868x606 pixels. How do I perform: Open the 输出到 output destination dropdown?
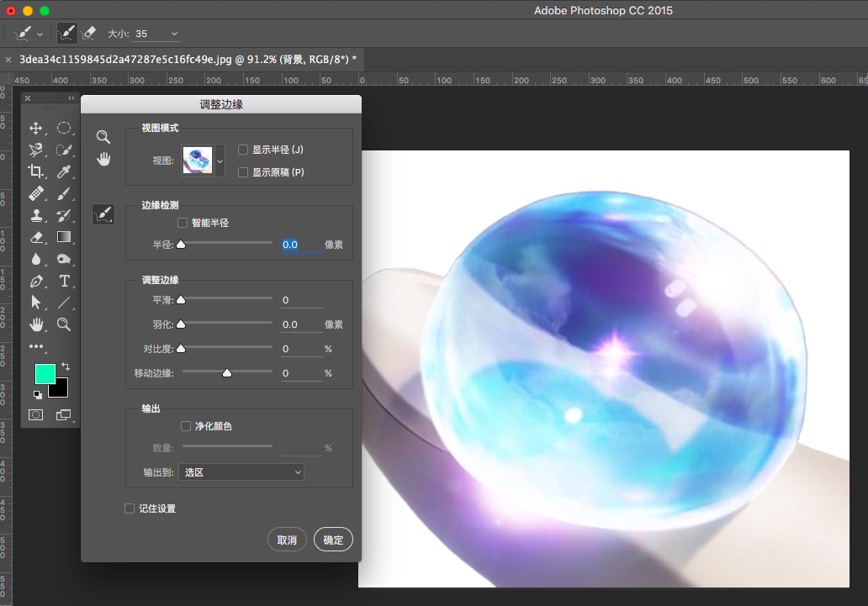coord(241,472)
